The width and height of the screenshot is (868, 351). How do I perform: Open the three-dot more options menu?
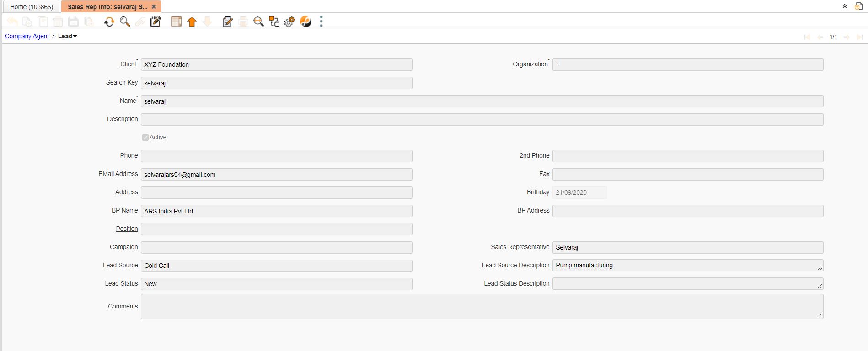pos(321,21)
